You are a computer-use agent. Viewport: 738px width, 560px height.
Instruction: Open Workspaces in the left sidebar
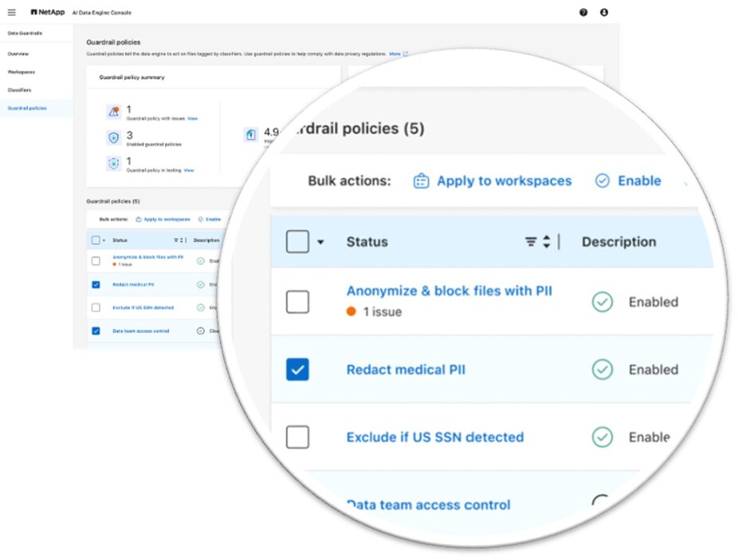point(22,72)
